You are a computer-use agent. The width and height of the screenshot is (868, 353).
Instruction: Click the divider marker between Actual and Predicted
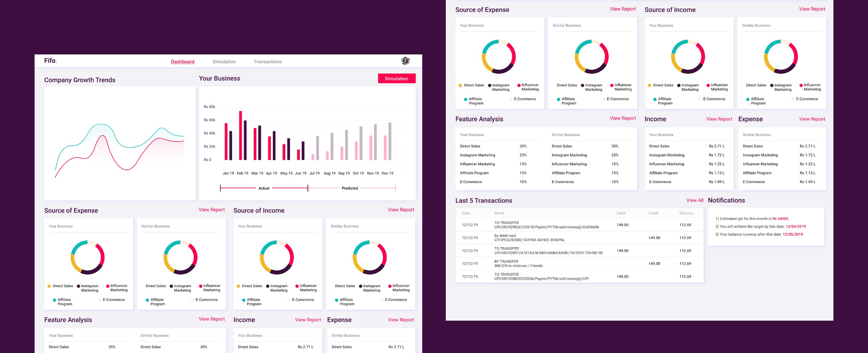(308, 188)
